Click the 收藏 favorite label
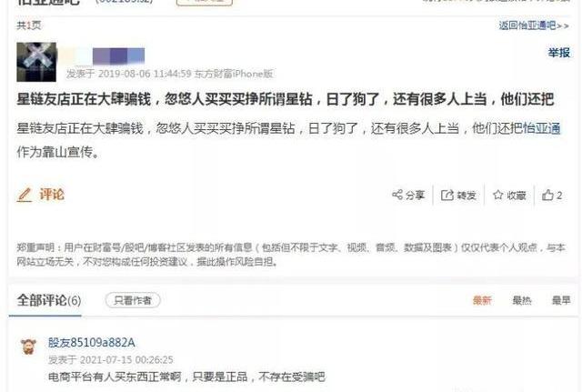The height and width of the screenshot is (392, 582). pos(517,196)
